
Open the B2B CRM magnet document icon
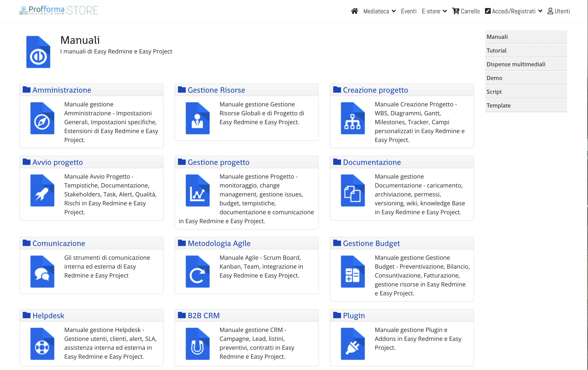click(197, 344)
